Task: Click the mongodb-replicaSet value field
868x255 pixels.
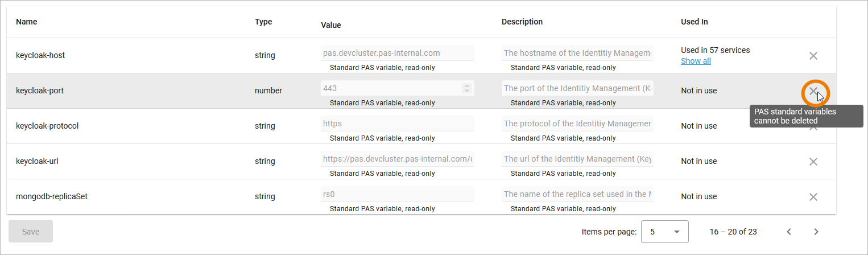Action: point(397,194)
